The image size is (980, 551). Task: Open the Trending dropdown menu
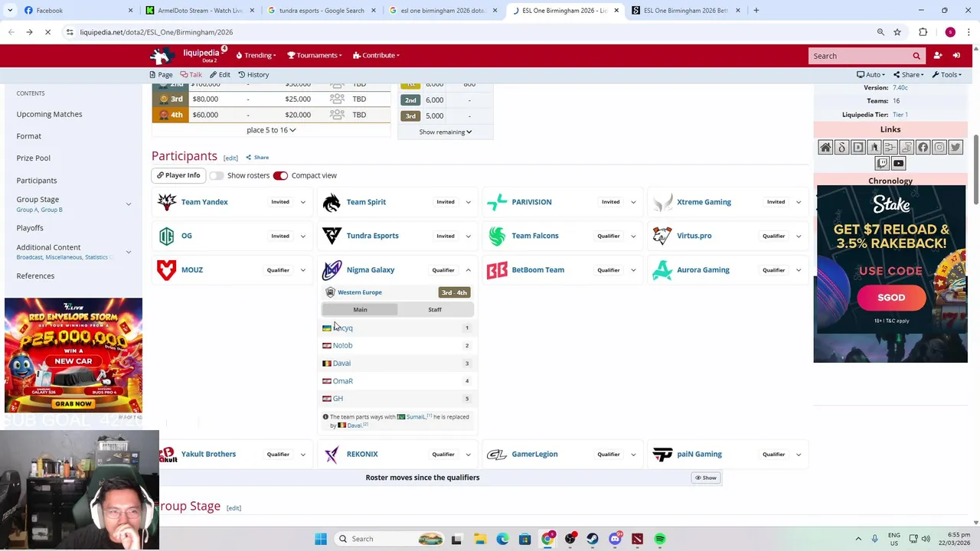256,55
